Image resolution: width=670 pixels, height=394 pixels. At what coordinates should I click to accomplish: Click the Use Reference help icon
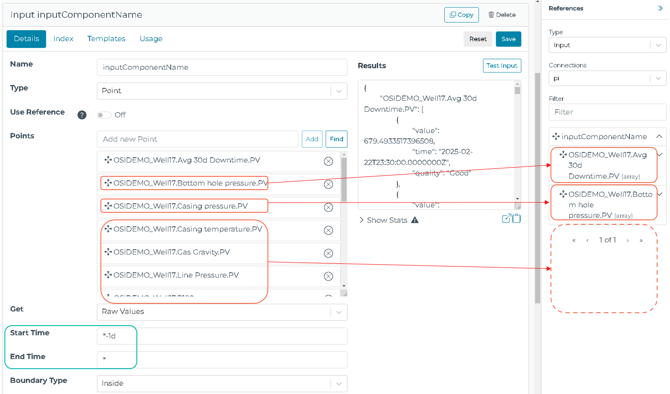(x=82, y=115)
